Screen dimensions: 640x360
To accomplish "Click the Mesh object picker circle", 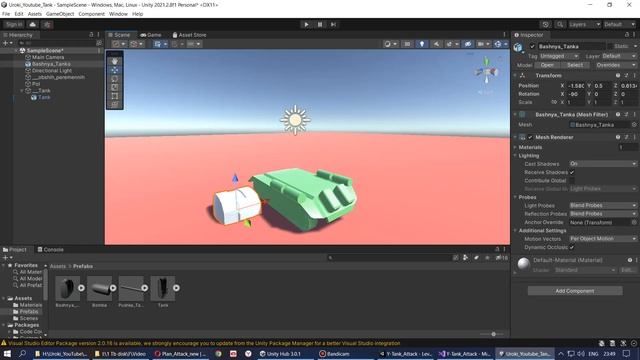I will point(634,124).
